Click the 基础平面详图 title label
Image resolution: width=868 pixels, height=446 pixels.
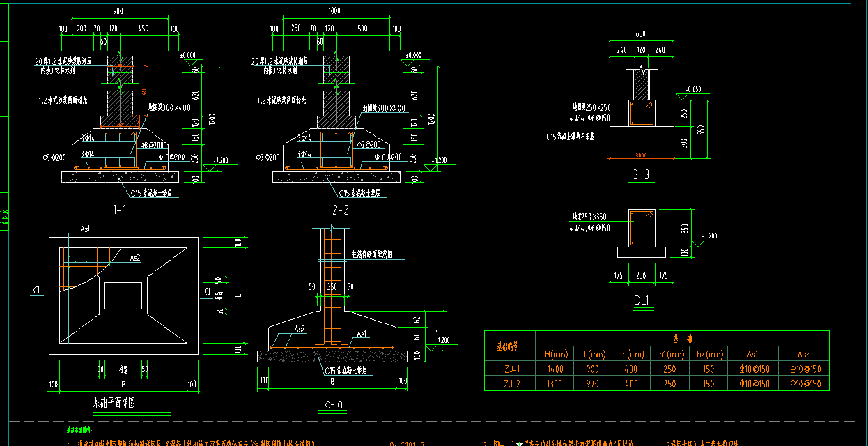(x=114, y=403)
